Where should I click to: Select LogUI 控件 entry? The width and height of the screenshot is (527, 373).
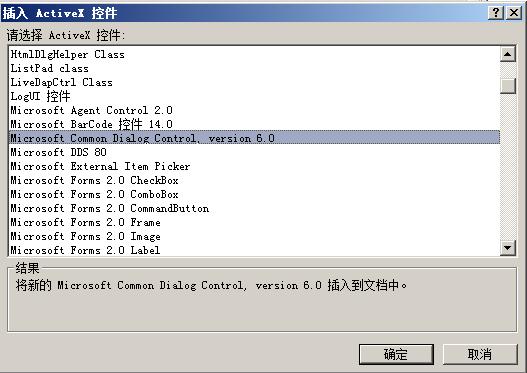[254, 96]
